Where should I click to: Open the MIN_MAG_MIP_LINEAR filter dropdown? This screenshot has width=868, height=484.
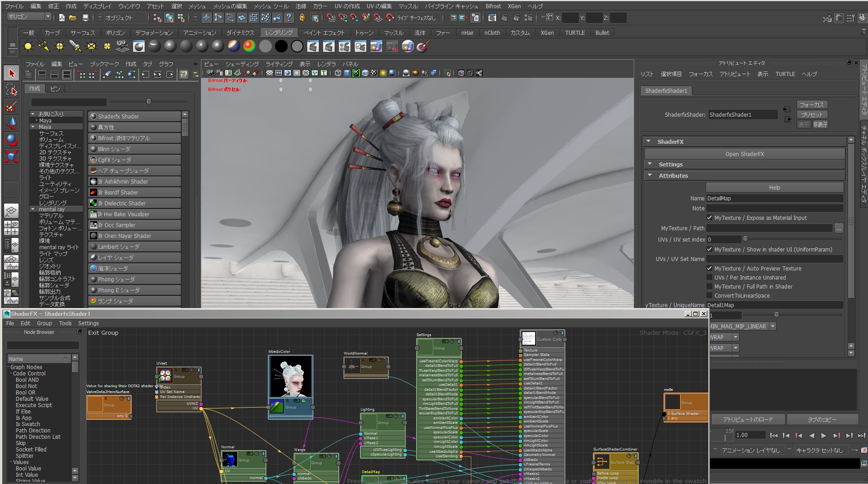[773, 326]
